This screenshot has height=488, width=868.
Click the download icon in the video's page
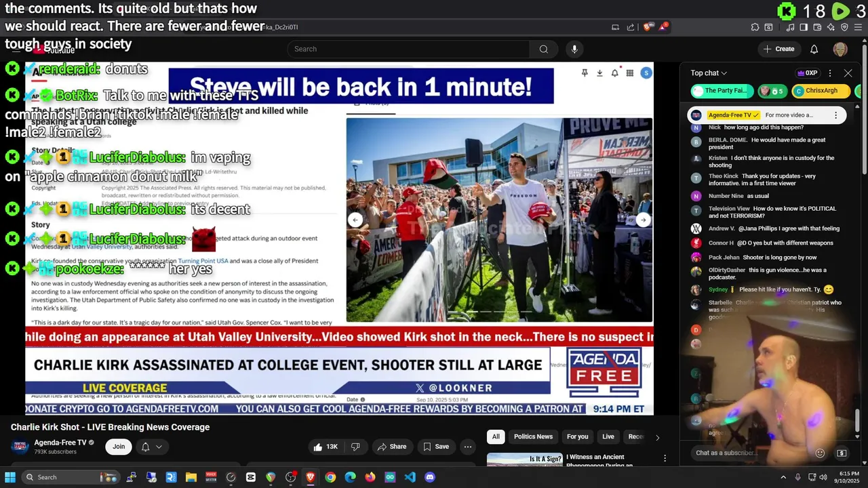tap(599, 73)
